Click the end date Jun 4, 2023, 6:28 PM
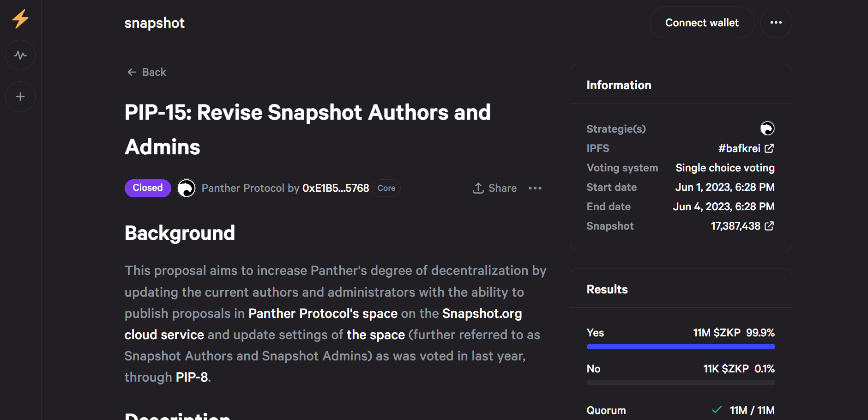868x420 pixels. pos(723,207)
